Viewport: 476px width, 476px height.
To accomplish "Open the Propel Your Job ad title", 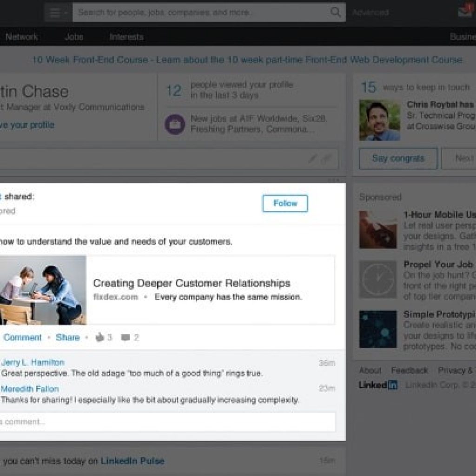I will click(438, 264).
